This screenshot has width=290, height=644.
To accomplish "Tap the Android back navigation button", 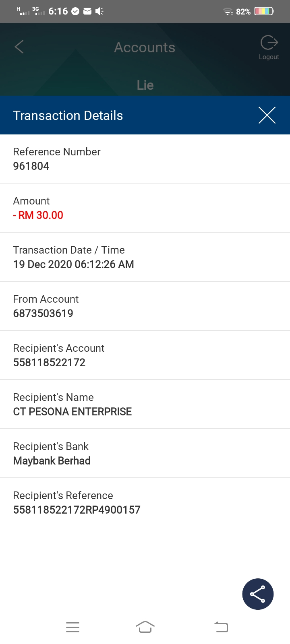I will pos(221,627).
